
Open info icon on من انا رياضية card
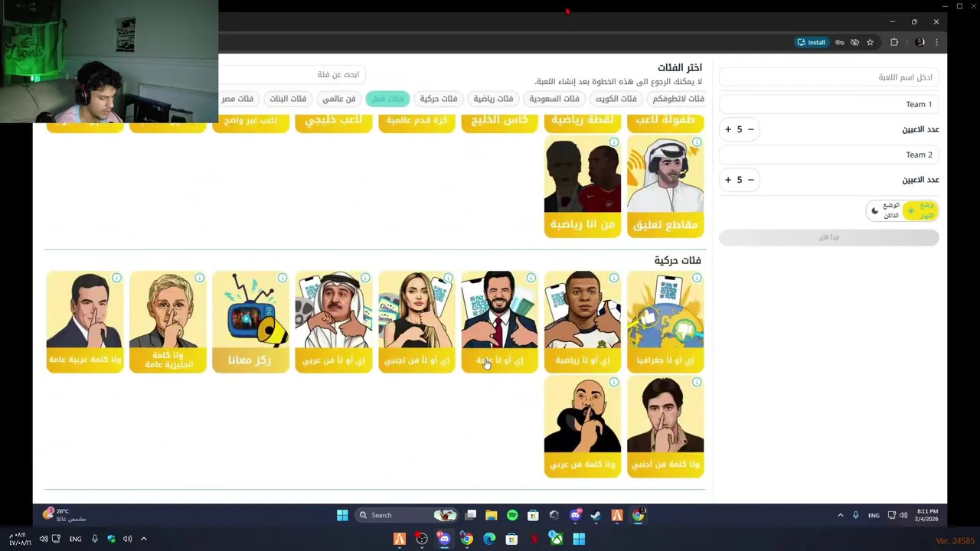(614, 142)
